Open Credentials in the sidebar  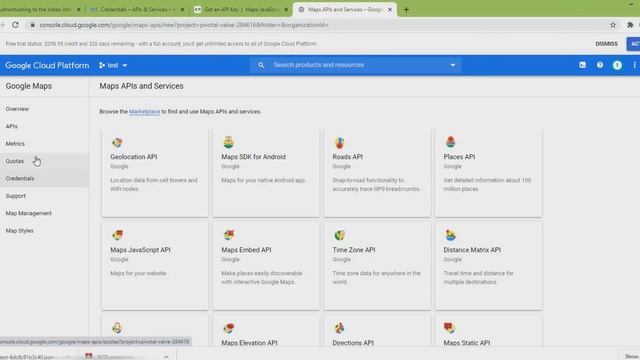click(x=20, y=178)
